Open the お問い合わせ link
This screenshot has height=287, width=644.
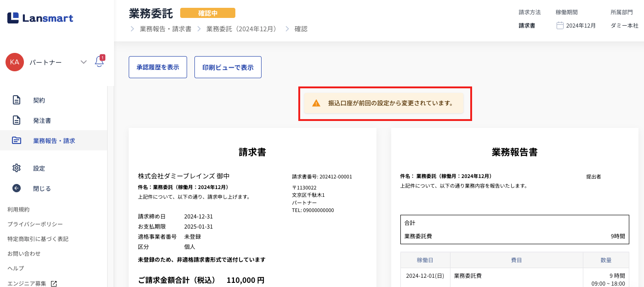pyautogui.click(x=24, y=253)
